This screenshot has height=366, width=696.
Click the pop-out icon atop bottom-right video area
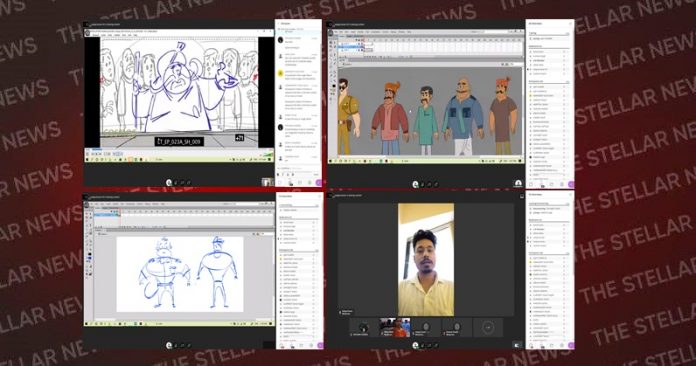(522, 196)
